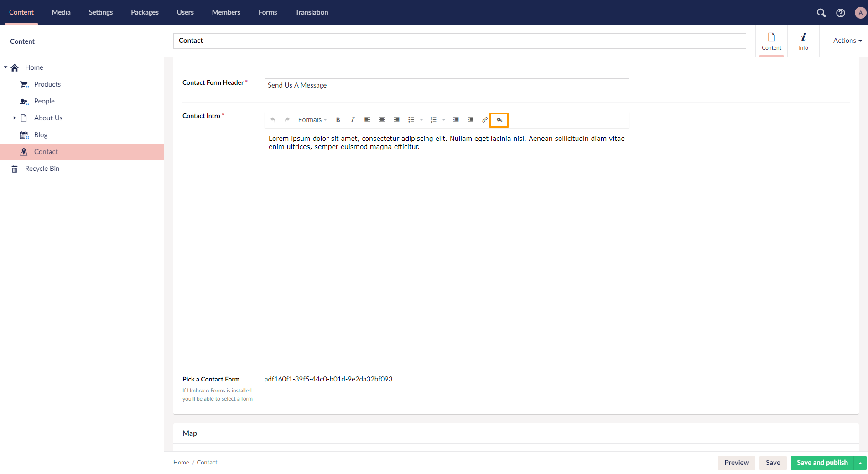Open the Members section

(226, 12)
